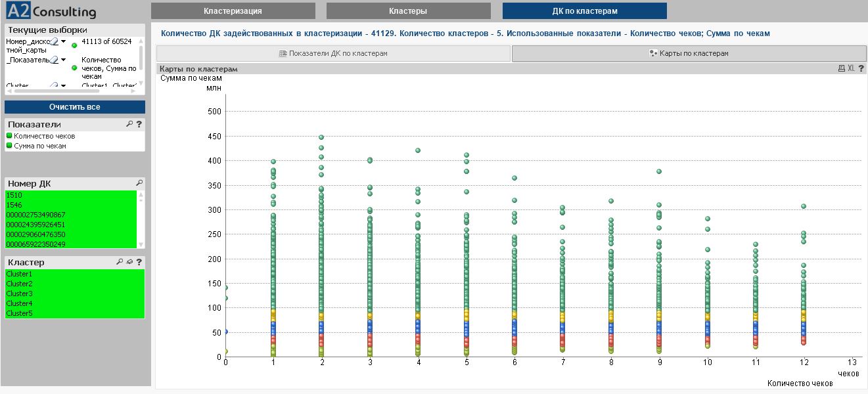Viewport: 868px width, 394px height.
Task: Open help icon in Показатели panel
Action: point(139,124)
